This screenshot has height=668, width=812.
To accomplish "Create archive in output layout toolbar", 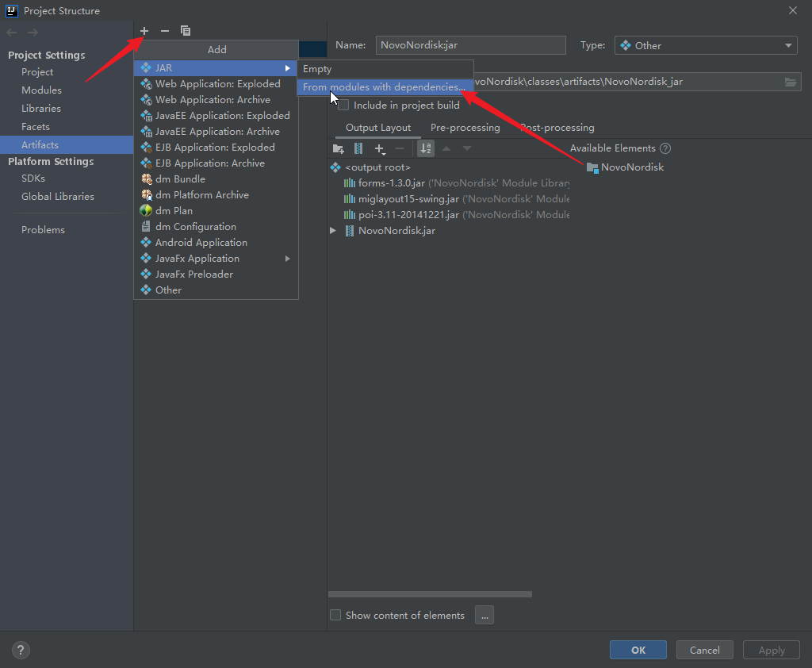I will coord(358,148).
